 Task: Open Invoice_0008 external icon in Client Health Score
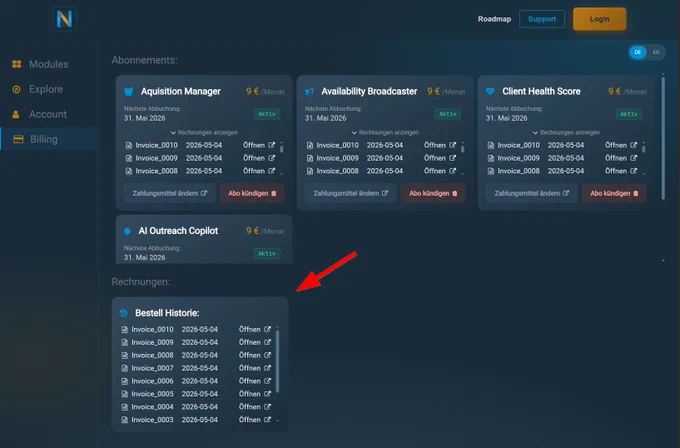click(x=634, y=171)
